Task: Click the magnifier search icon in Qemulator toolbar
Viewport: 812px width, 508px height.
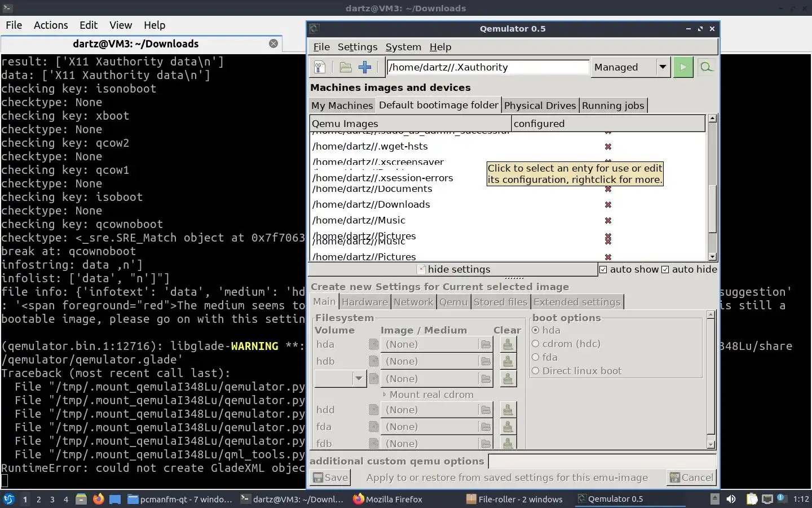Action: 706,67
